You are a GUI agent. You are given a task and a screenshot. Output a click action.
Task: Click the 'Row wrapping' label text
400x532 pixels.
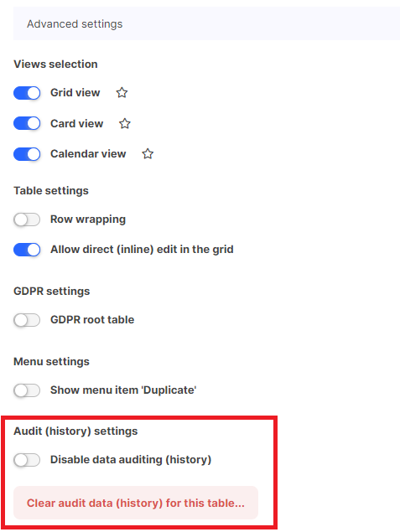(88, 220)
